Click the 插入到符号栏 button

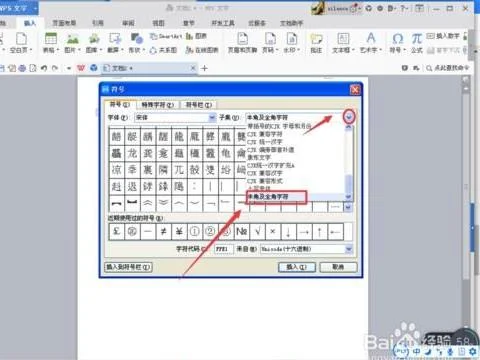pos(129,267)
